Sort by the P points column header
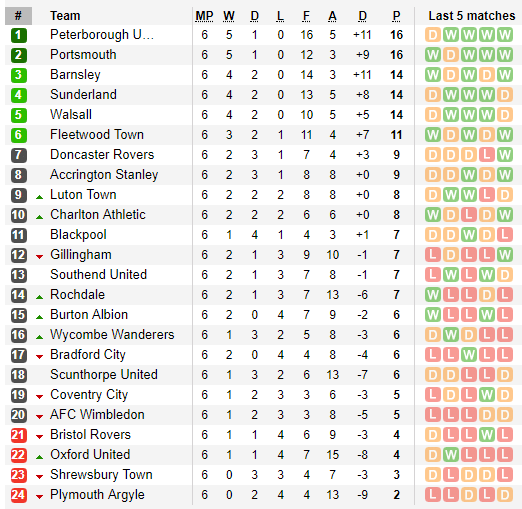The image size is (522, 509). coord(396,16)
